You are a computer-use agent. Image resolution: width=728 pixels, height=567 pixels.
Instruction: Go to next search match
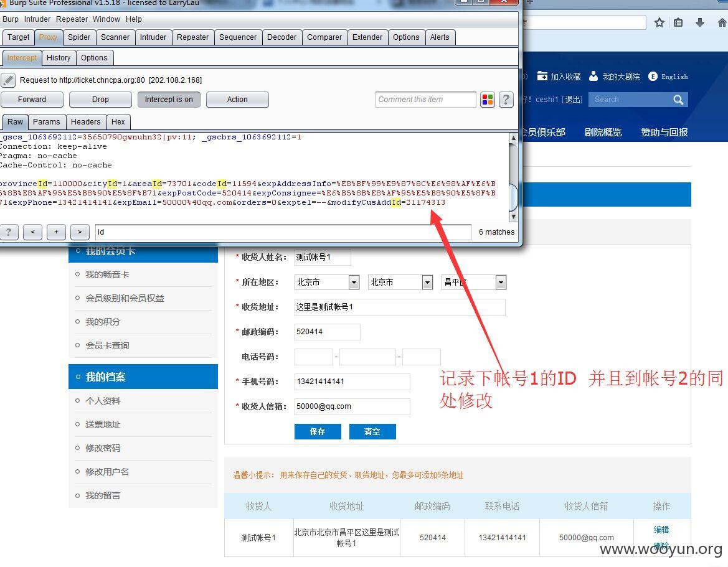(80, 232)
